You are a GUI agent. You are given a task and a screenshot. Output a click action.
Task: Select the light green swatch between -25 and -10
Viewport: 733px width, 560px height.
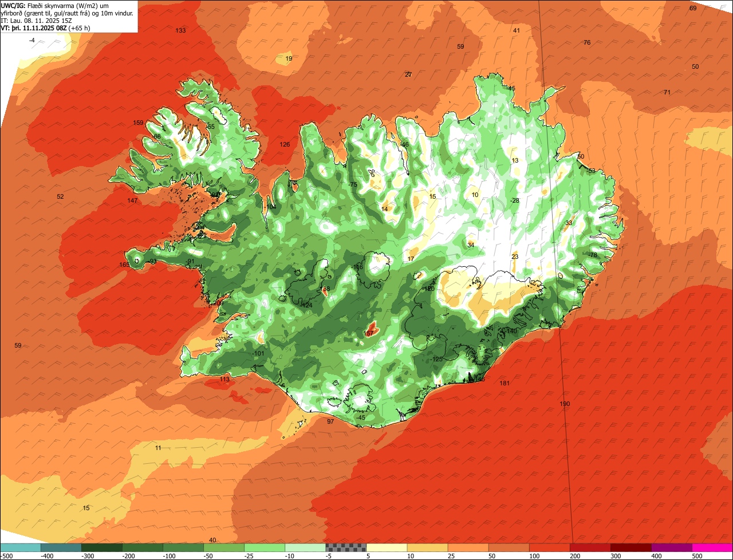pos(265,547)
